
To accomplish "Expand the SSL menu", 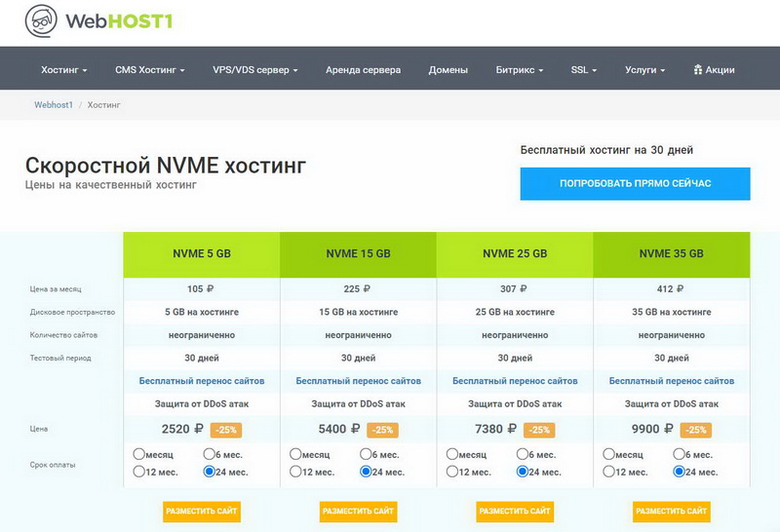I will 583,70.
